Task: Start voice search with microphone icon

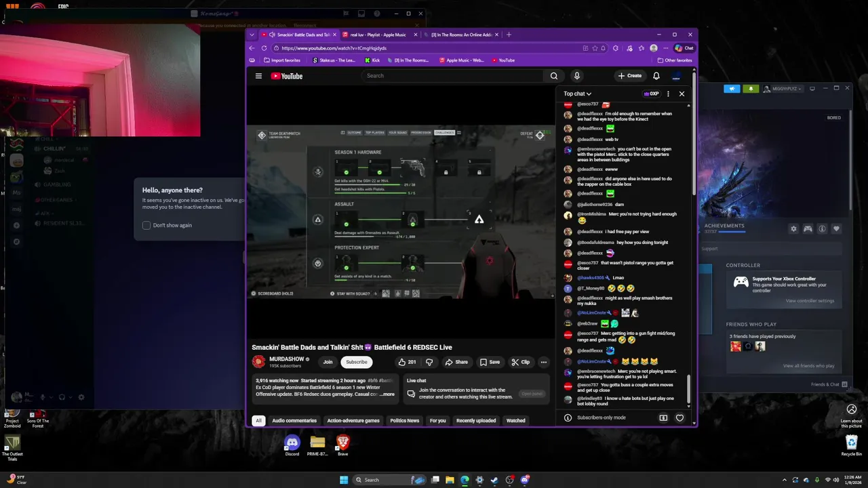Action: pos(576,76)
